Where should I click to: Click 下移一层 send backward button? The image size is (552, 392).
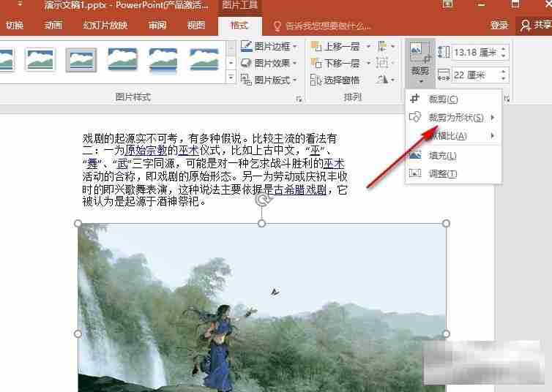click(335, 63)
